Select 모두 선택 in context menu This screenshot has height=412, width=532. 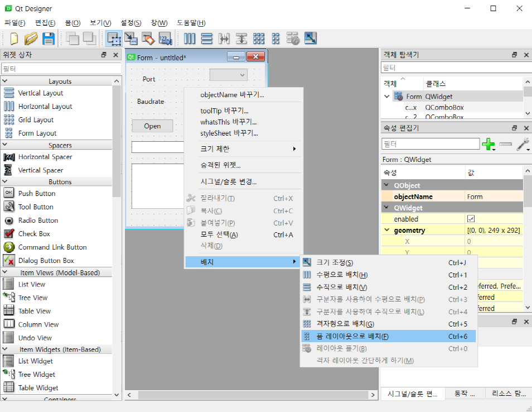[243, 234]
